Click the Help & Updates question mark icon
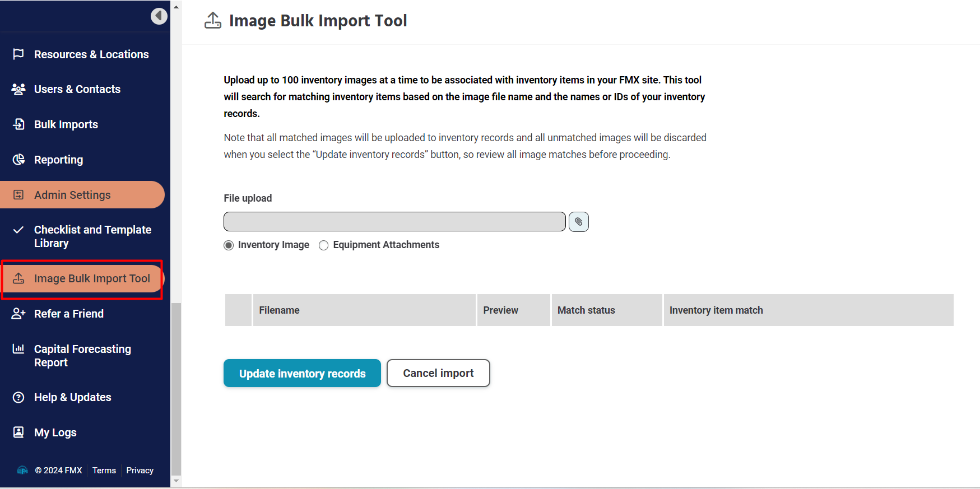Viewport: 980px width, 489px height. tap(18, 397)
